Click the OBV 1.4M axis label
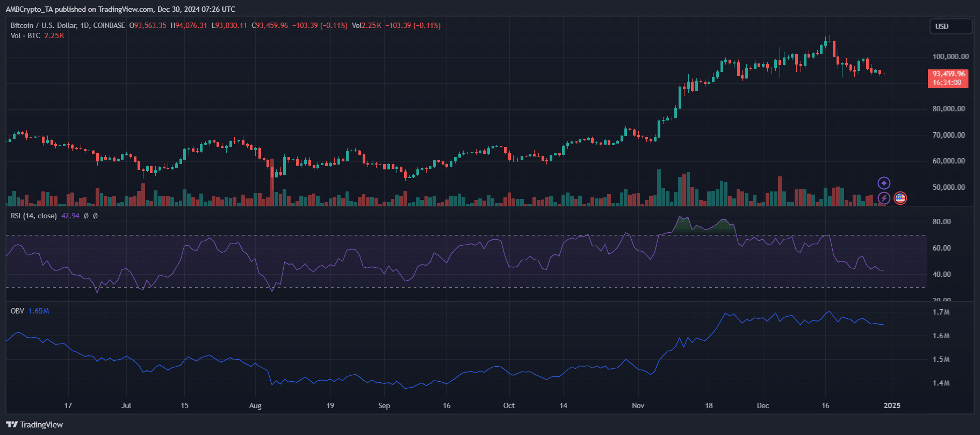This screenshot has width=980, height=435. coord(941,383)
